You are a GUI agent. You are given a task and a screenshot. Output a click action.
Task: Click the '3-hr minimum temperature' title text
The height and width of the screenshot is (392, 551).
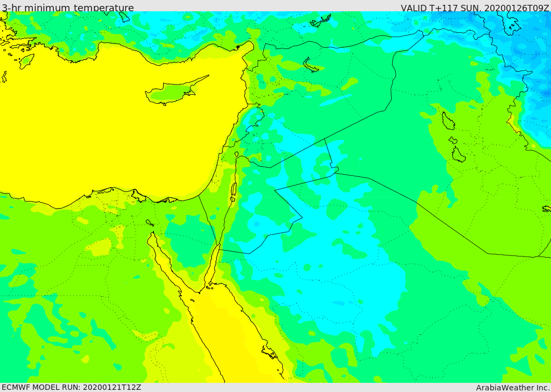click(68, 7)
